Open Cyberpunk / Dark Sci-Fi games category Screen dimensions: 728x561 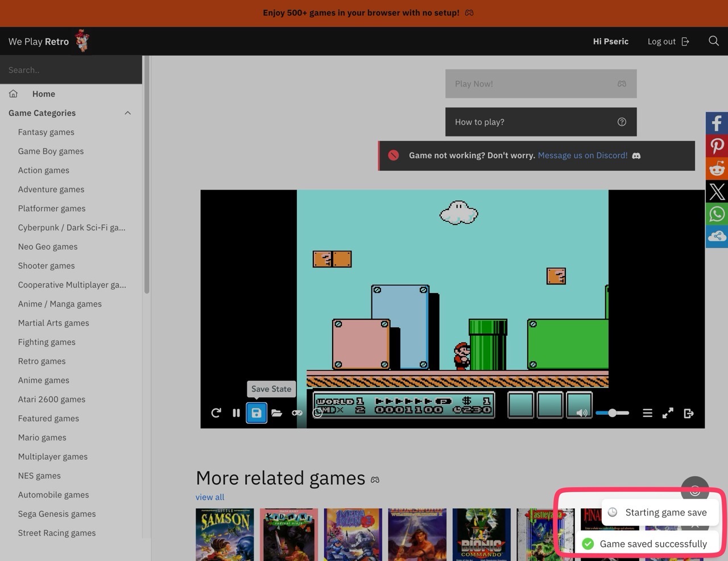coord(72,228)
